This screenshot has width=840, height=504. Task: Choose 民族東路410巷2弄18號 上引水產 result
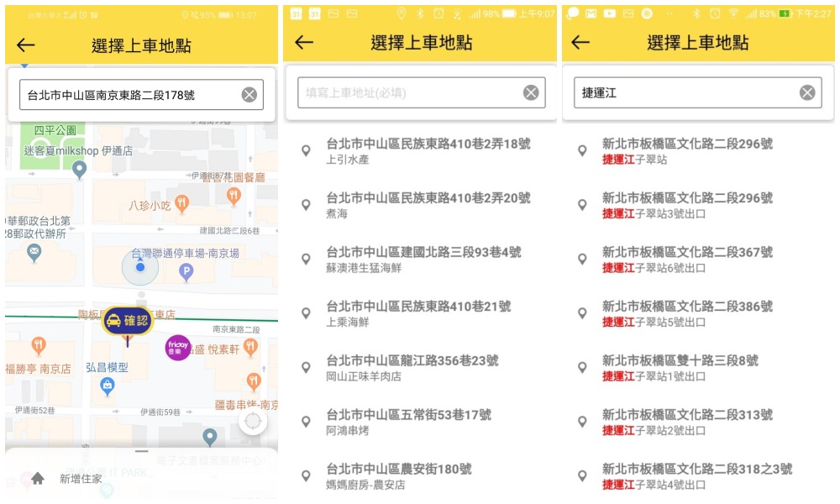coord(428,151)
